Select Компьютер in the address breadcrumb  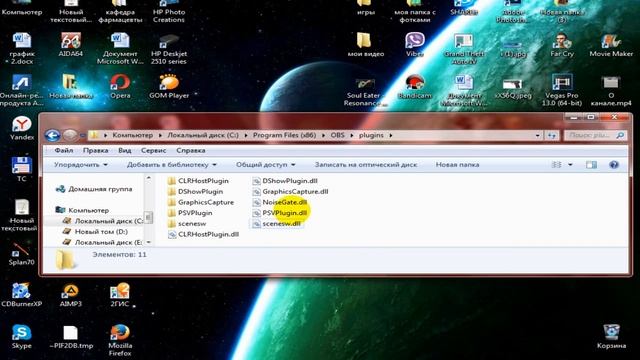click(x=133, y=135)
